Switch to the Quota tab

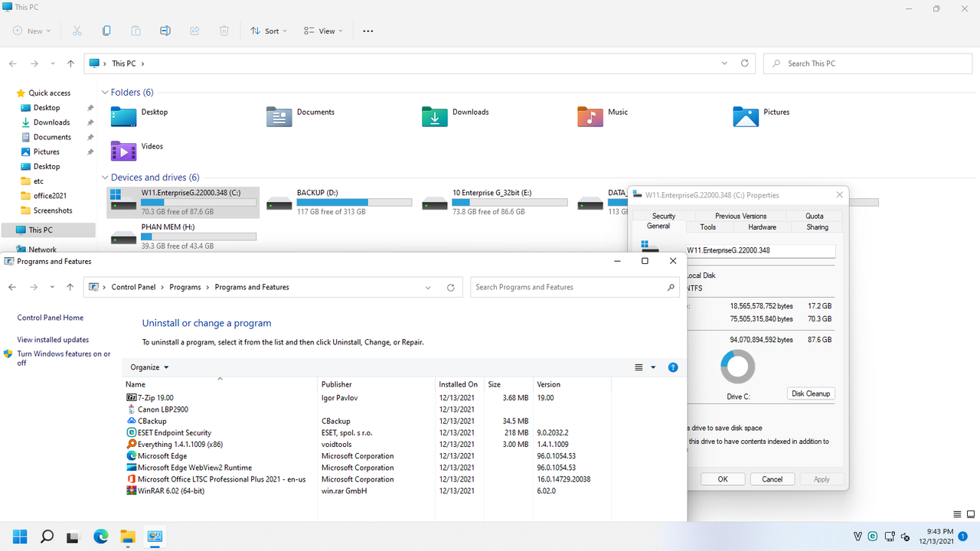[815, 216]
